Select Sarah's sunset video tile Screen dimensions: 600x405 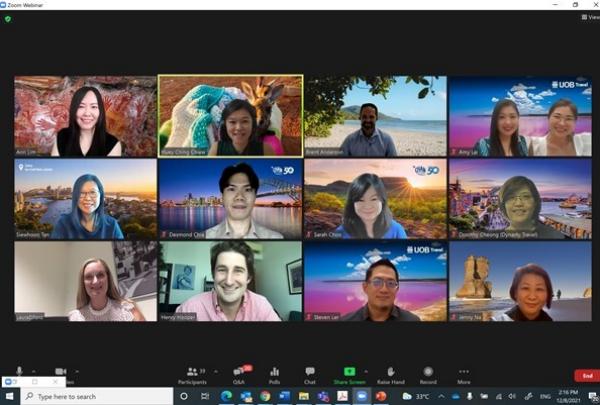375,199
